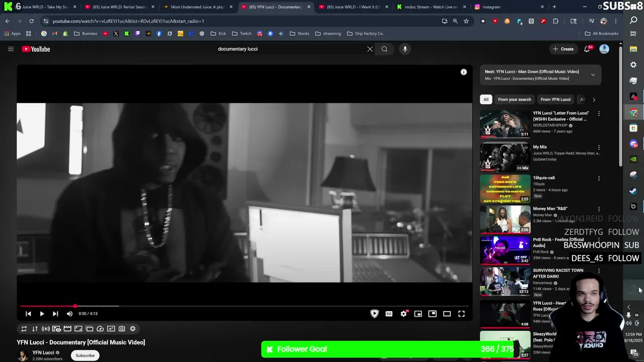This screenshot has width=644, height=362.
Task: Enable miniplayer mode in the player
Action: pos(418,314)
